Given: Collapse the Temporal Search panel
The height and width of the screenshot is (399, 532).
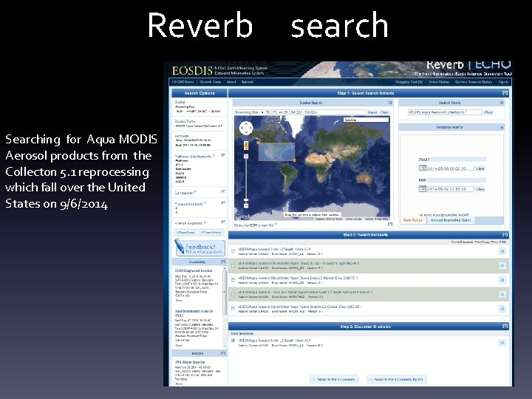Looking at the screenshot, I should (502, 128).
